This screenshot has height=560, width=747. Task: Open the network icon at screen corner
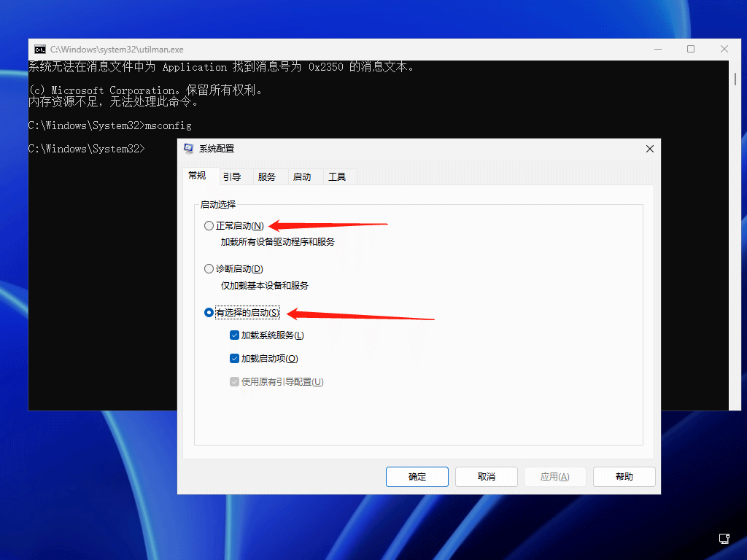coord(724,539)
